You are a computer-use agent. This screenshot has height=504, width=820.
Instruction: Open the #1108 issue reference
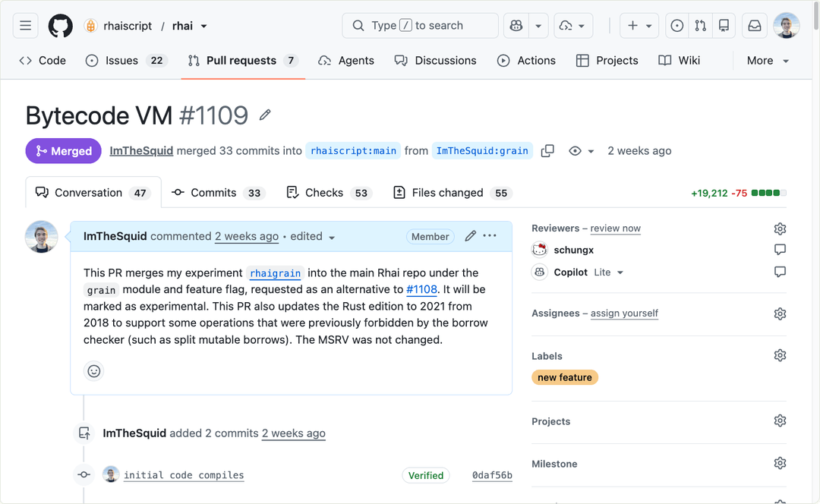tap(421, 289)
